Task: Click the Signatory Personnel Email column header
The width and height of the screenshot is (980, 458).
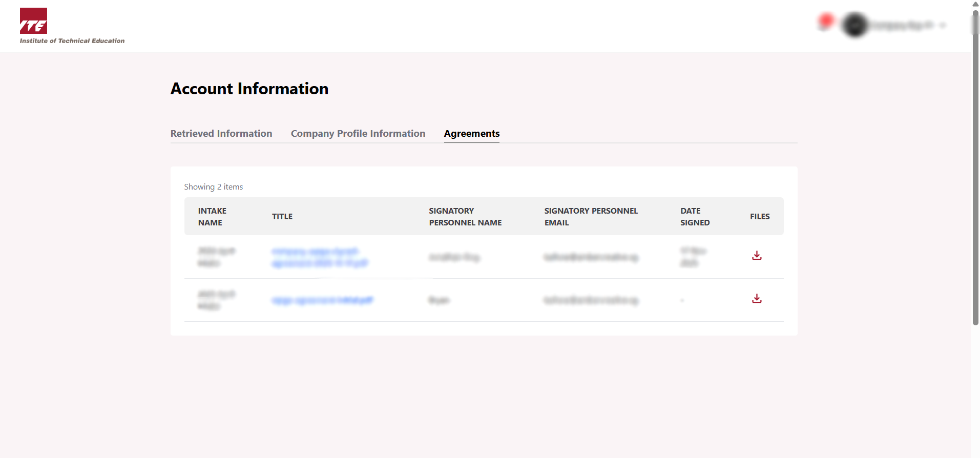Action: 591,217
